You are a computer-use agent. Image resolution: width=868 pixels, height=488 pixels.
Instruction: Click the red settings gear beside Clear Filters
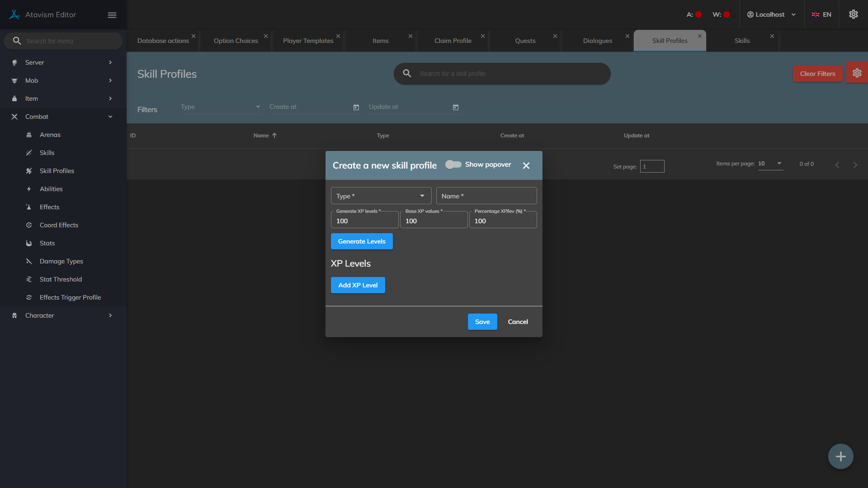(x=857, y=73)
